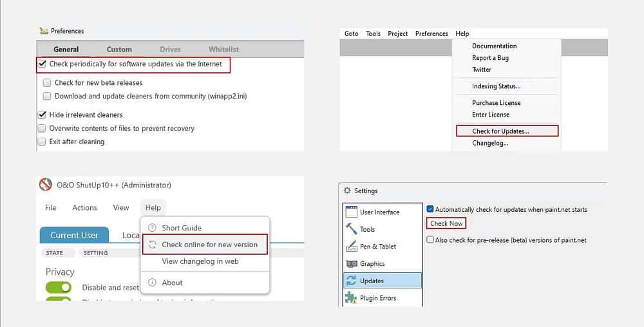Open the Tools menu in the menu bar
The height and width of the screenshot is (327, 644).
[x=373, y=33]
